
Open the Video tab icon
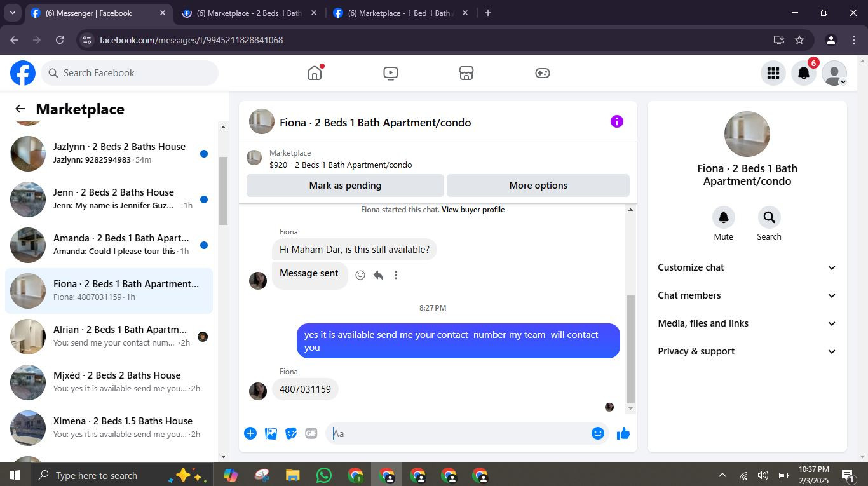[391, 73]
